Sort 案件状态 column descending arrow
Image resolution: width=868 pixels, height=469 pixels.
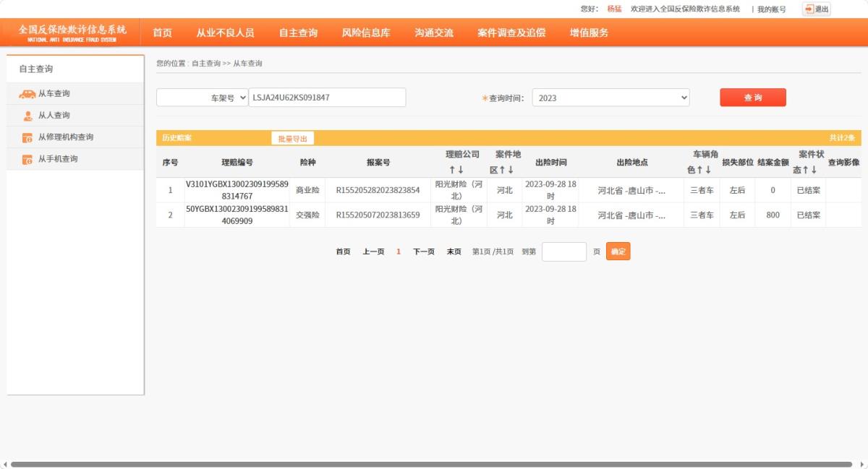point(814,170)
